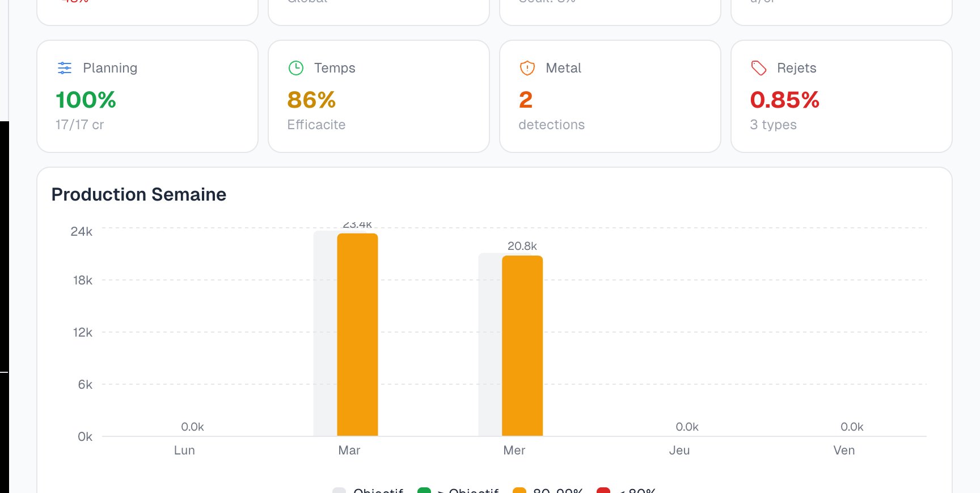This screenshot has width=980, height=493.
Task: Click the gray Objectif legend swatch
Action: 339,490
